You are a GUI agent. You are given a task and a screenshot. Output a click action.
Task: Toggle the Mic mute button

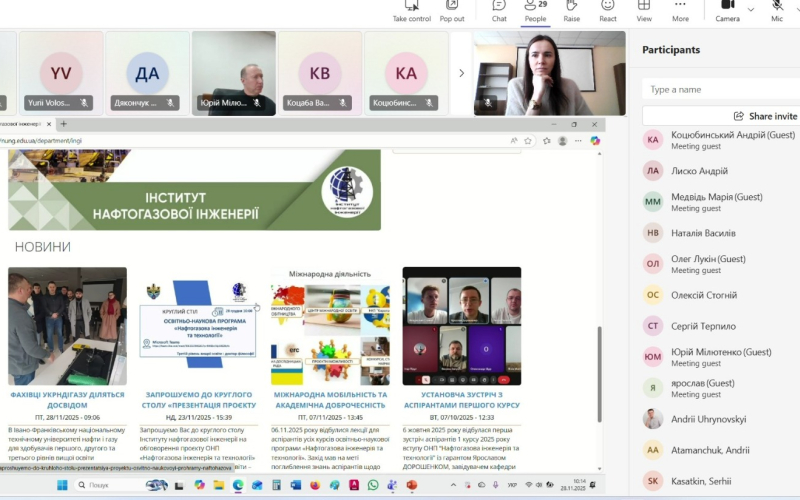pyautogui.click(x=777, y=10)
